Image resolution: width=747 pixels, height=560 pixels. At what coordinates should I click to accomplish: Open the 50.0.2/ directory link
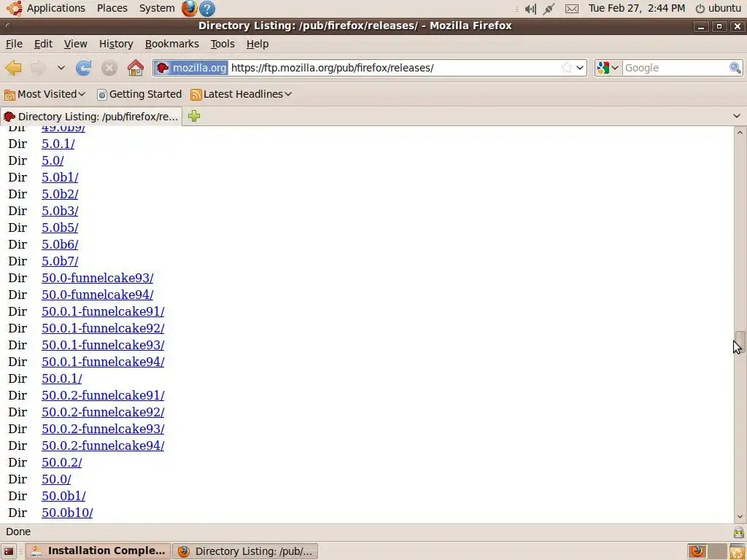pyautogui.click(x=62, y=462)
